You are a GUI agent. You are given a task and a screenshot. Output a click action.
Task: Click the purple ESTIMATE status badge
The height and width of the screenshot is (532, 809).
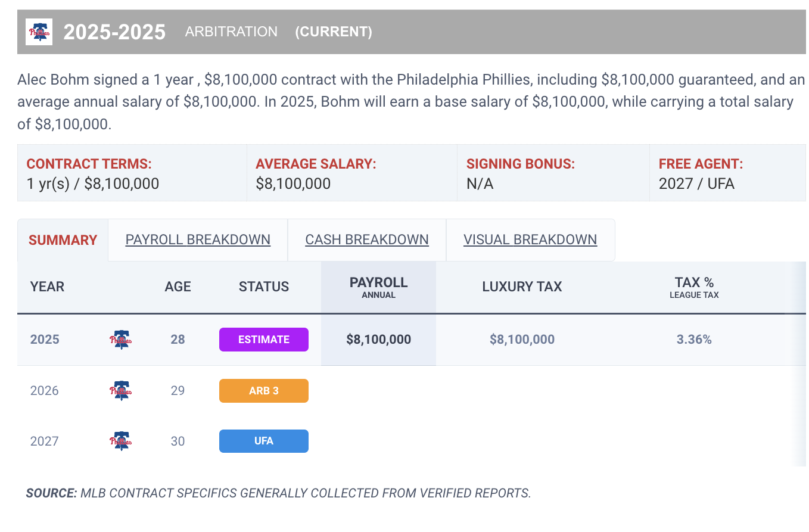click(264, 340)
